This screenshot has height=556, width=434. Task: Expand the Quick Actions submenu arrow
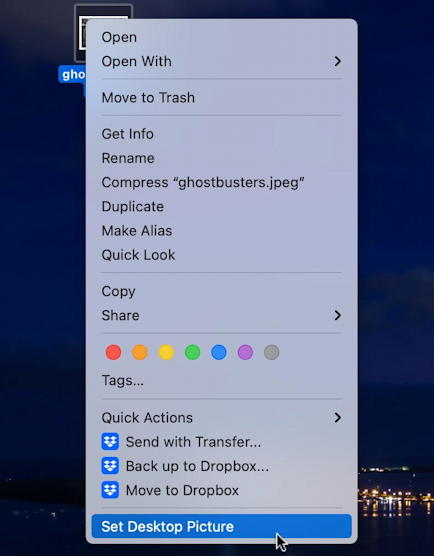pyautogui.click(x=338, y=417)
